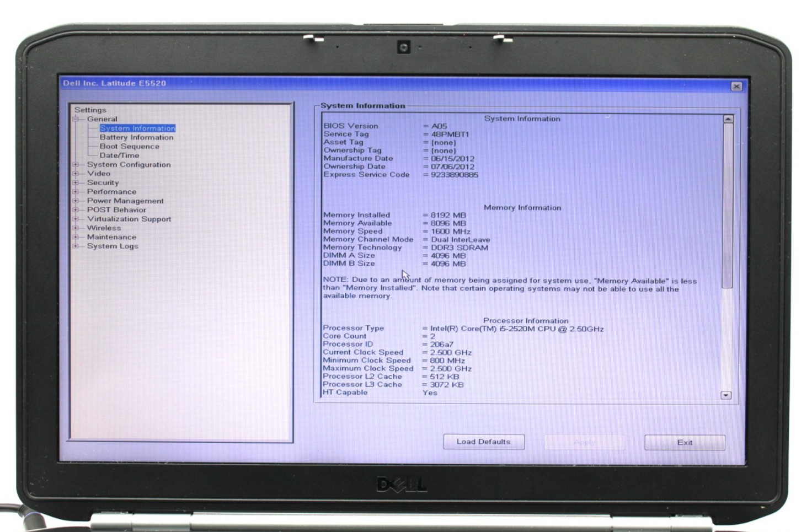This screenshot has width=812, height=532.
Task: Click the System Information scrollbar thumb
Action: (x=728, y=205)
